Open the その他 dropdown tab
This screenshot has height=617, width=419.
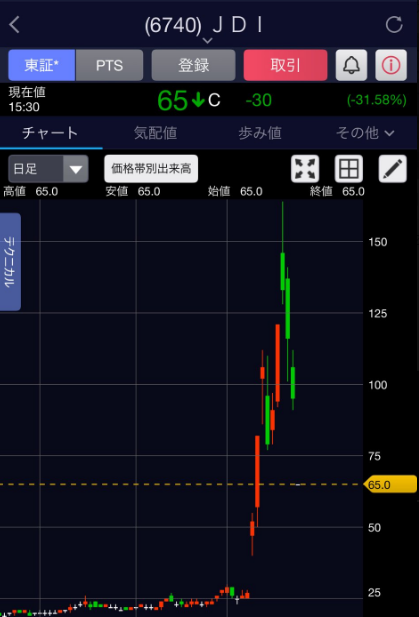365,133
